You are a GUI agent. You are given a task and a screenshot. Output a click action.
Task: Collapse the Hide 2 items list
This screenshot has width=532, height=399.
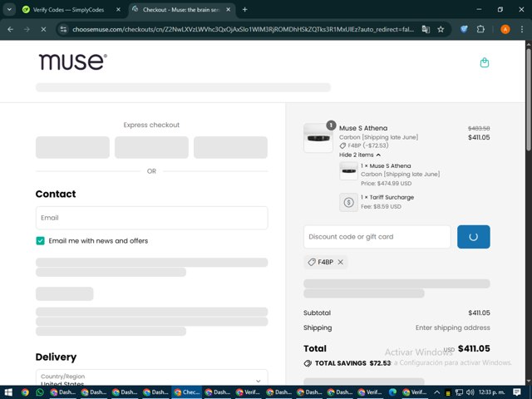pos(359,155)
